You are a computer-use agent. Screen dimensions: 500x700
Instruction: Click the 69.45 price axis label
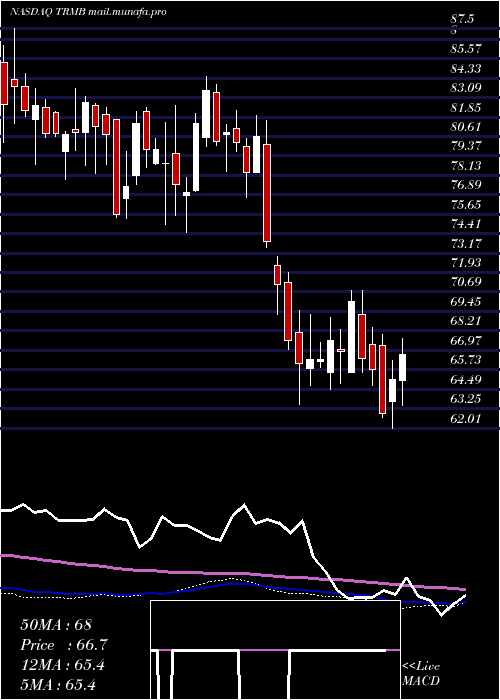point(466,302)
